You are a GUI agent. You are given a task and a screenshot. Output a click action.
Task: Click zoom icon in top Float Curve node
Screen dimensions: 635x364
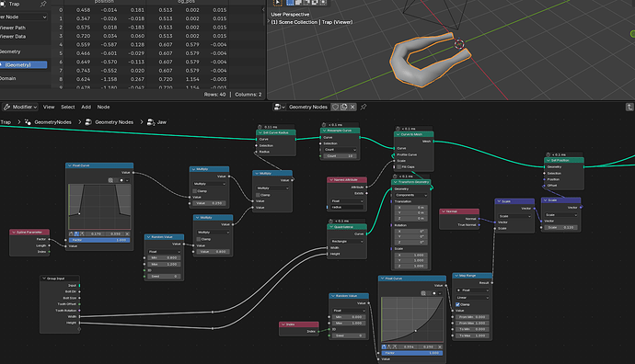(x=110, y=180)
